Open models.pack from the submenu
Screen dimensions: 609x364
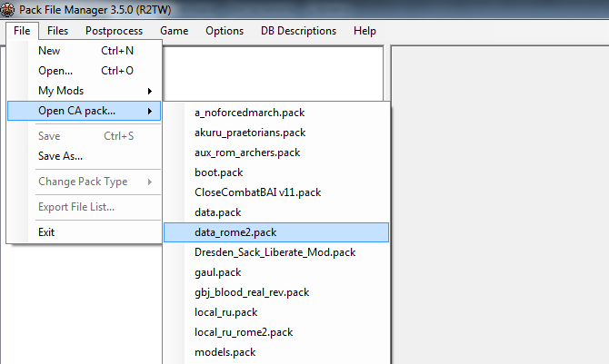coord(225,352)
